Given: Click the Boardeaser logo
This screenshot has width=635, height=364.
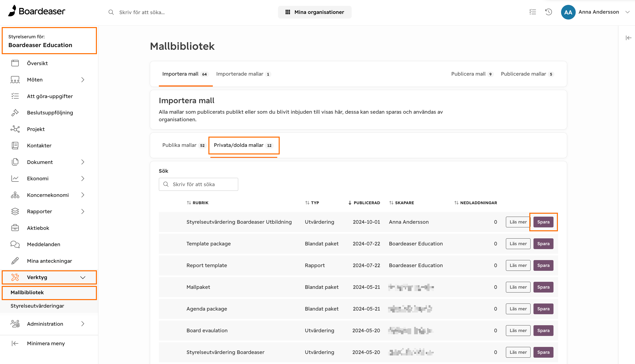Looking at the screenshot, I should [x=37, y=11].
